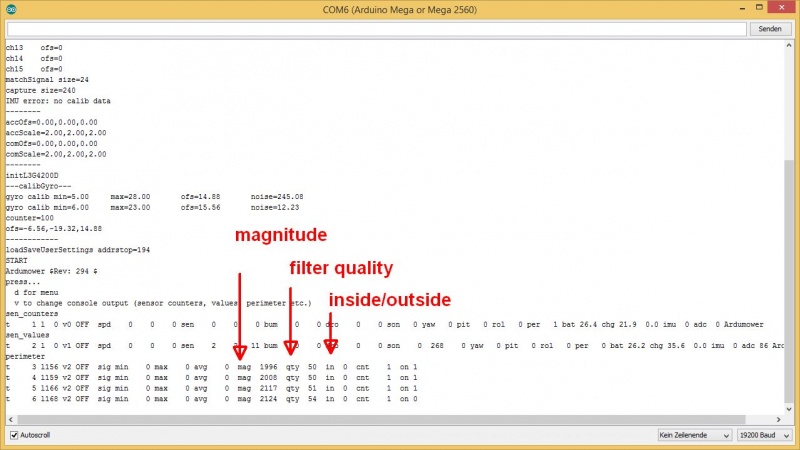Click the 'ch13 ofs=0' line

pyautogui.click(x=34, y=47)
